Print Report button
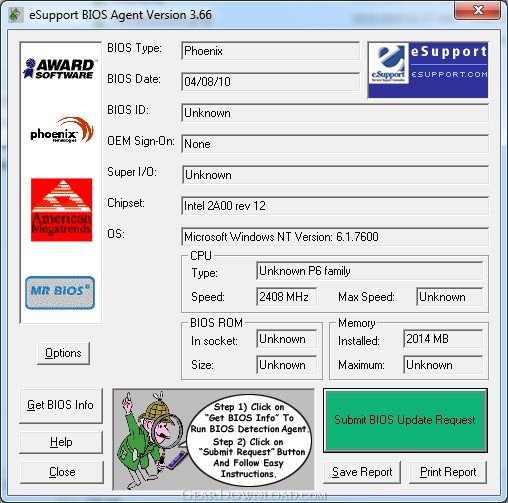 448,472
